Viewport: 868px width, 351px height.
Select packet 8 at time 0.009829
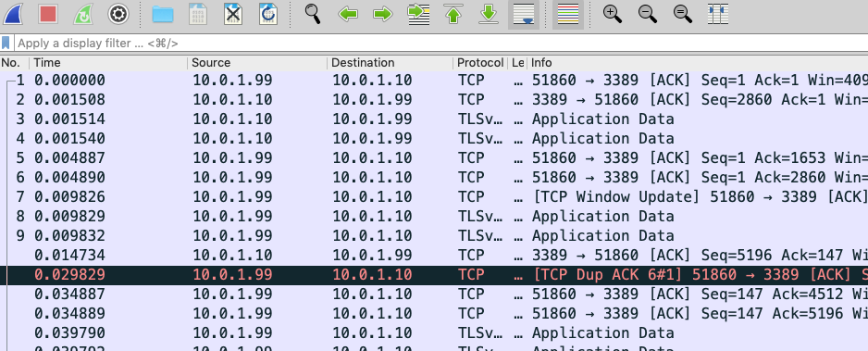click(x=434, y=216)
